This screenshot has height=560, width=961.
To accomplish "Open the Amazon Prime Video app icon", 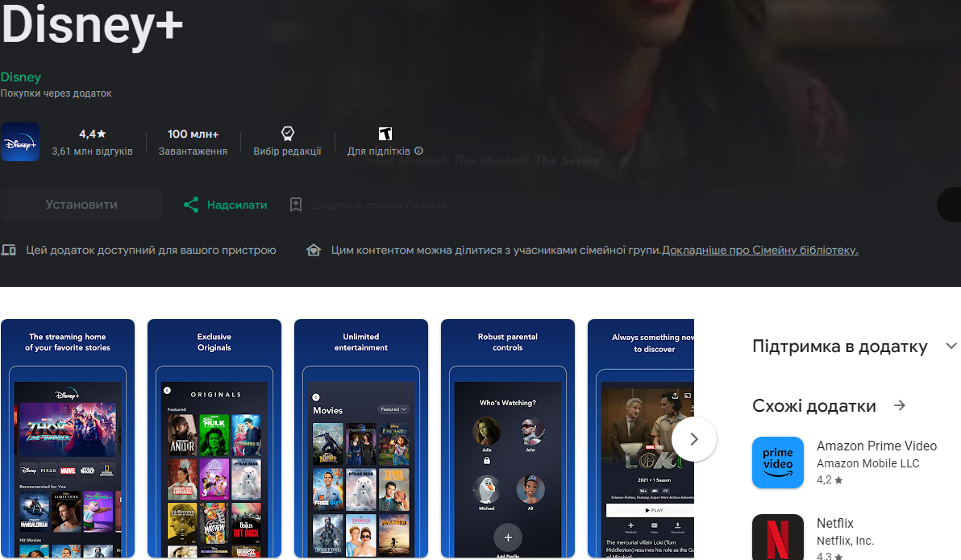I will [x=778, y=463].
